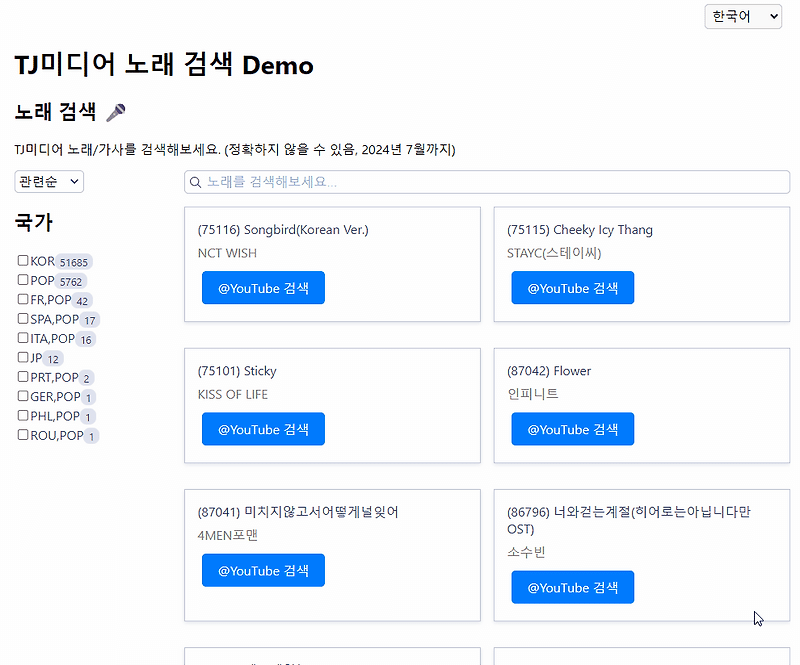Check the ROU,POP filter option
Viewport: 800px width, 665px height.
coord(21,435)
